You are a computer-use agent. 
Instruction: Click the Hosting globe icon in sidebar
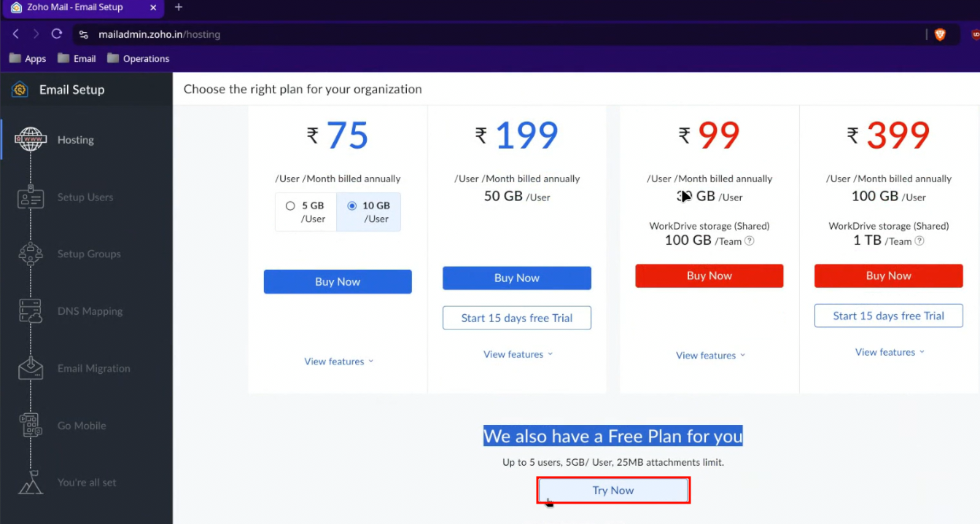(31, 140)
